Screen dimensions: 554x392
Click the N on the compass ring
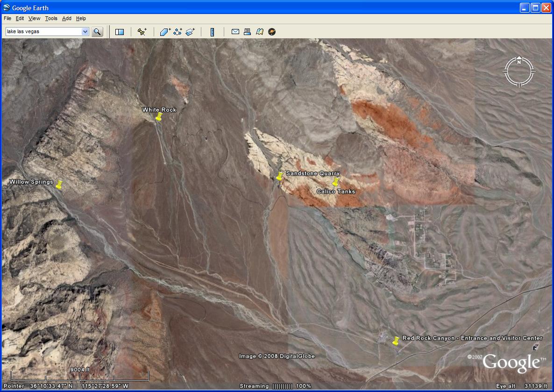click(518, 62)
